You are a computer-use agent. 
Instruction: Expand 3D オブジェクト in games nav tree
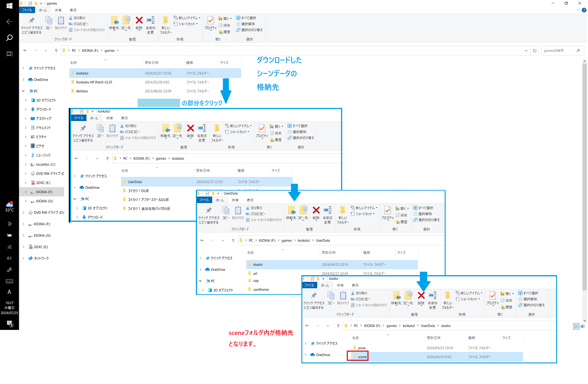click(26, 100)
